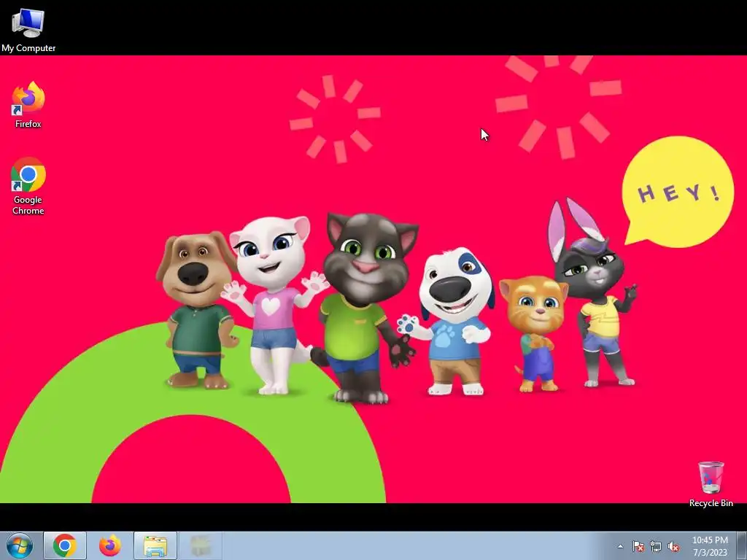Open the Windows Start menu orb
The width and height of the screenshot is (747, 560).
click(x=20, y=545)
